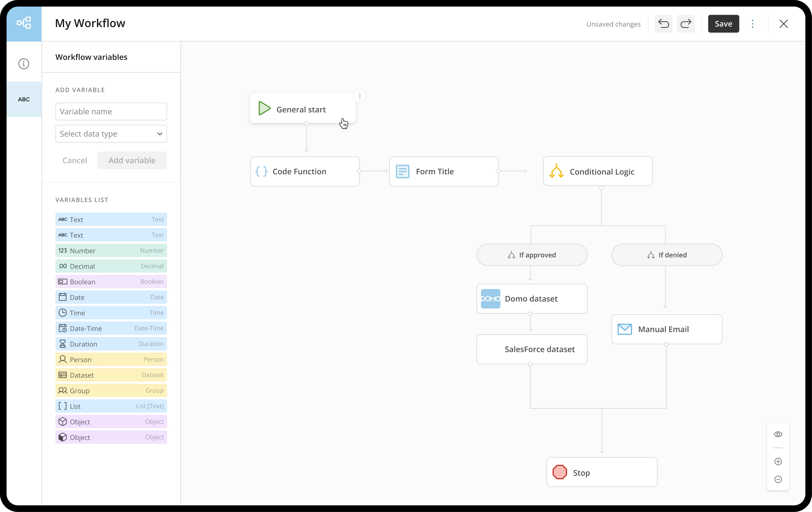Screen dimensions: 812x512
Task: Open the Select data type dropdown
Action: (111, 134)
